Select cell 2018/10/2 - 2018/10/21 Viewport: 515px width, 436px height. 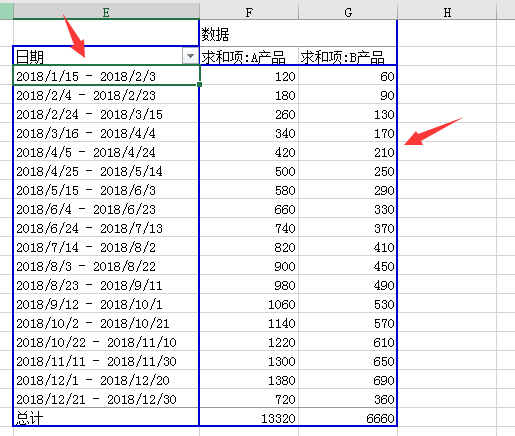pos(106,322)
